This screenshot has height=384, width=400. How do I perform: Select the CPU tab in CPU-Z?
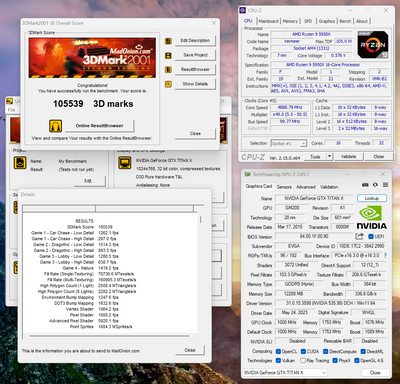(x=248, y=21)
